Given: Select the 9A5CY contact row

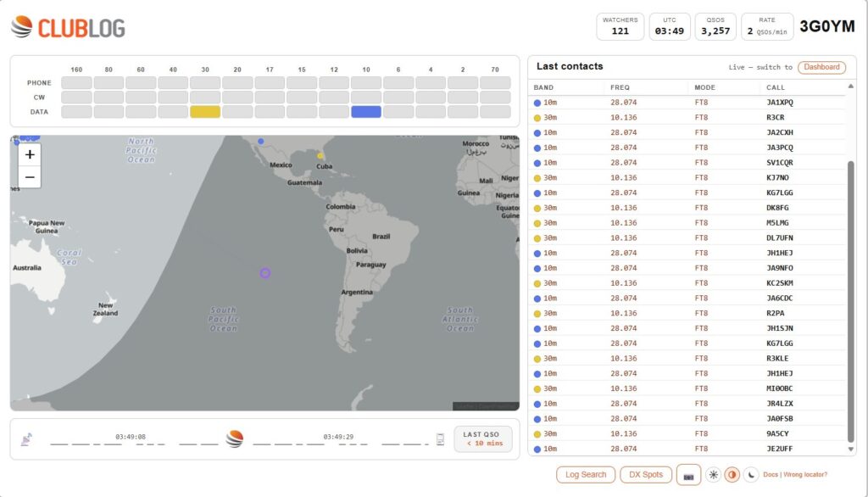Looking at the screenshot, I should click(687, 434).
